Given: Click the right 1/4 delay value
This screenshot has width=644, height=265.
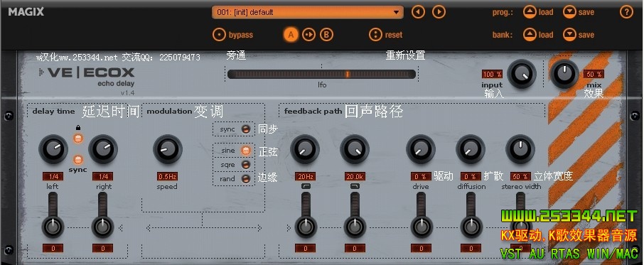Looking at the screenshot, I should 102,177.
